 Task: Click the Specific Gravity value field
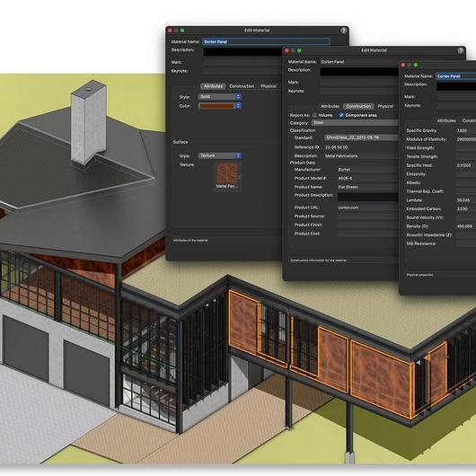[466, 130]
